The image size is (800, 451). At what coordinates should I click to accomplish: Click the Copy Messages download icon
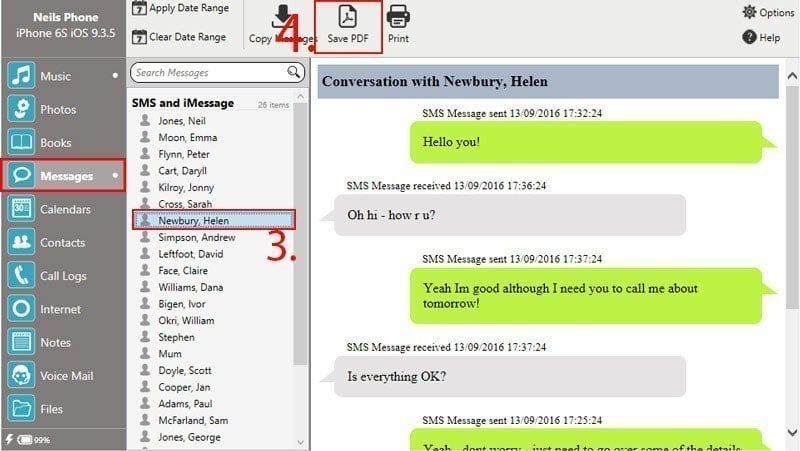(x=283, y=17)
